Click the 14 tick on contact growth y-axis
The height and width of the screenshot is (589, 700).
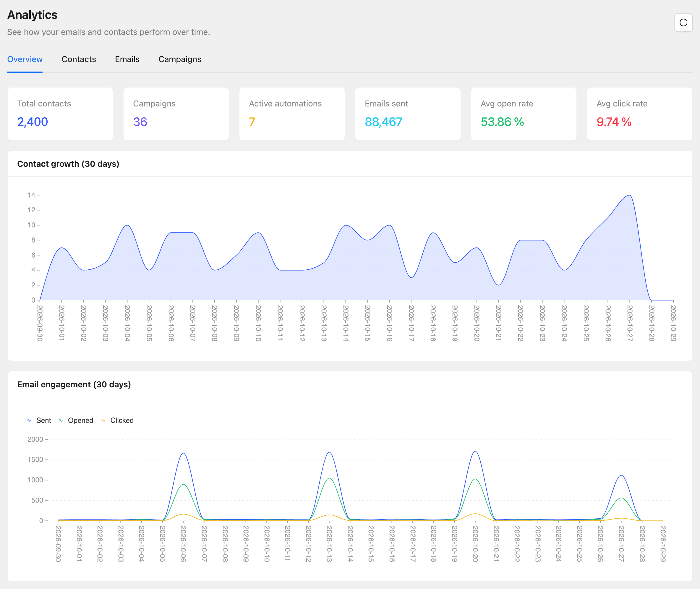coord(31,195)
